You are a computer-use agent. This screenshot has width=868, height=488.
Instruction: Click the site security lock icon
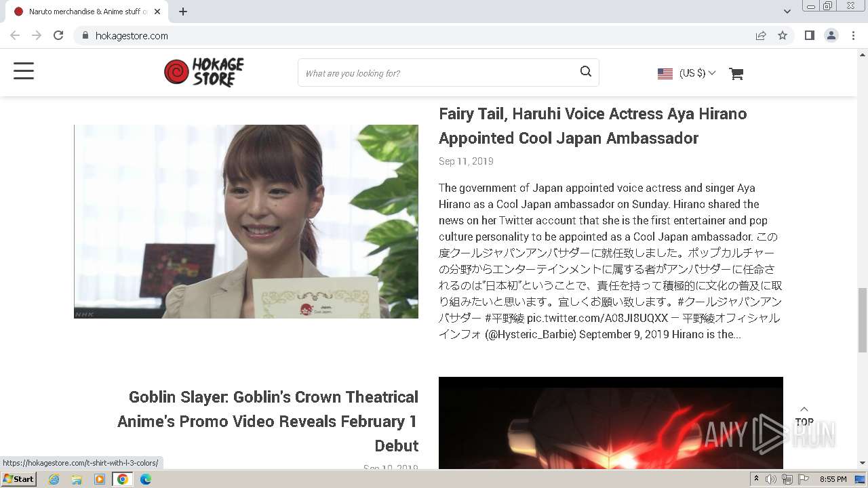(x=85, y=35)
